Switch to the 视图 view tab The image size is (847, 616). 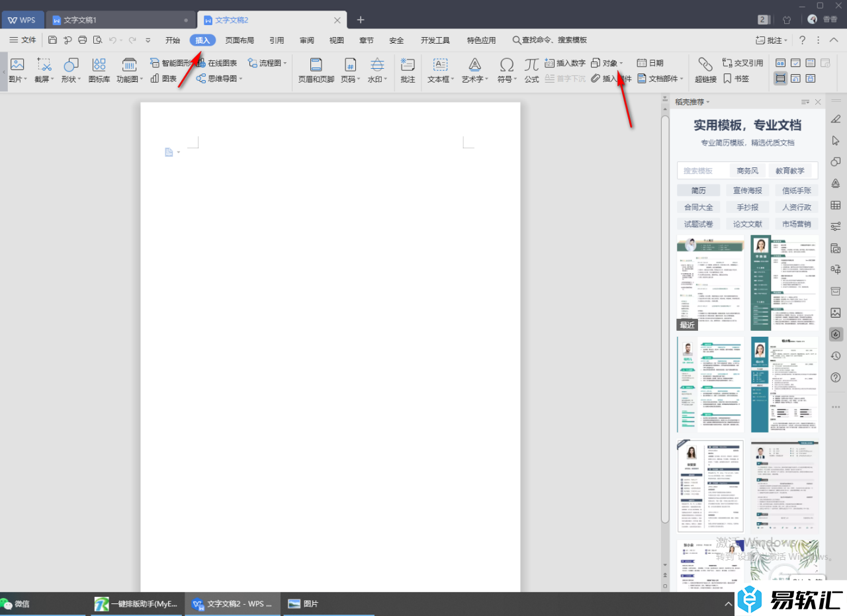pos(337,40)
